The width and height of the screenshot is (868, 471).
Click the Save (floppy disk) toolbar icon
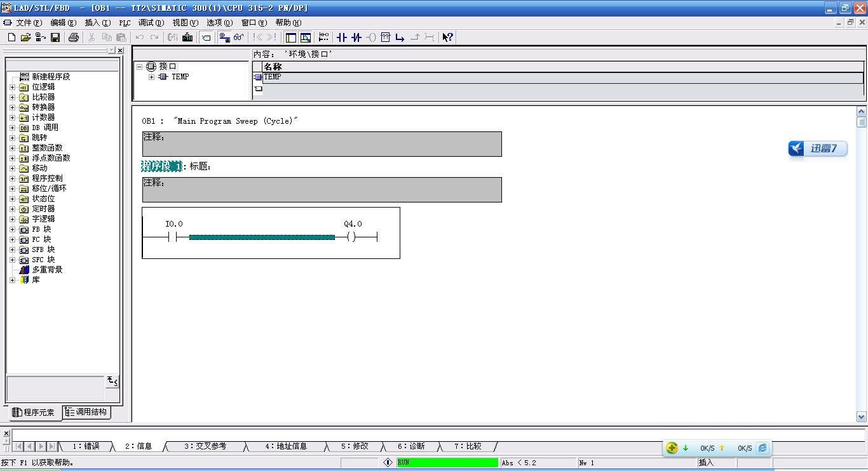[55, 37]
